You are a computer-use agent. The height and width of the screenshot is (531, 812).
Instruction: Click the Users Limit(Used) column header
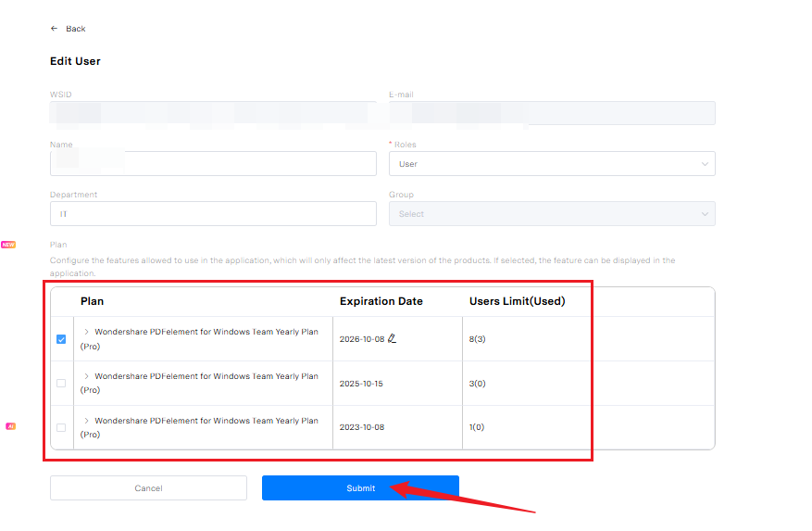[517, 301]
